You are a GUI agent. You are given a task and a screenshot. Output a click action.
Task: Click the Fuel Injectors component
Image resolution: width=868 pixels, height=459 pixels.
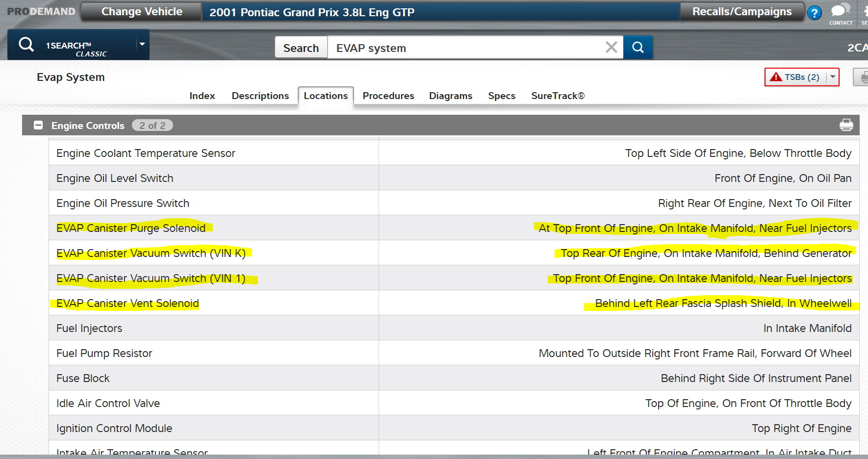coord(89,328)
